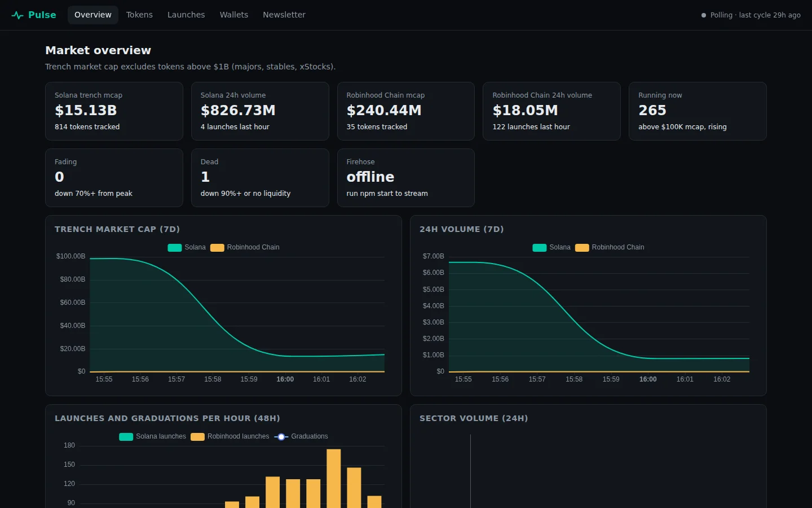Open the Overview tab

(93, 15)
